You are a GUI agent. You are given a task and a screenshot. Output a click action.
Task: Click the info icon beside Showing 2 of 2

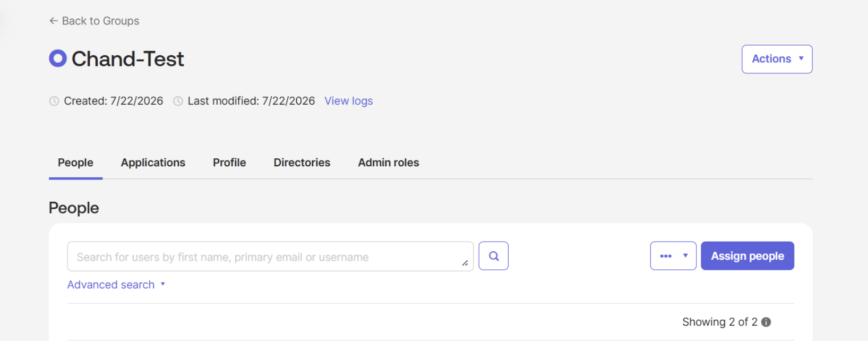[x=766, y=322]
